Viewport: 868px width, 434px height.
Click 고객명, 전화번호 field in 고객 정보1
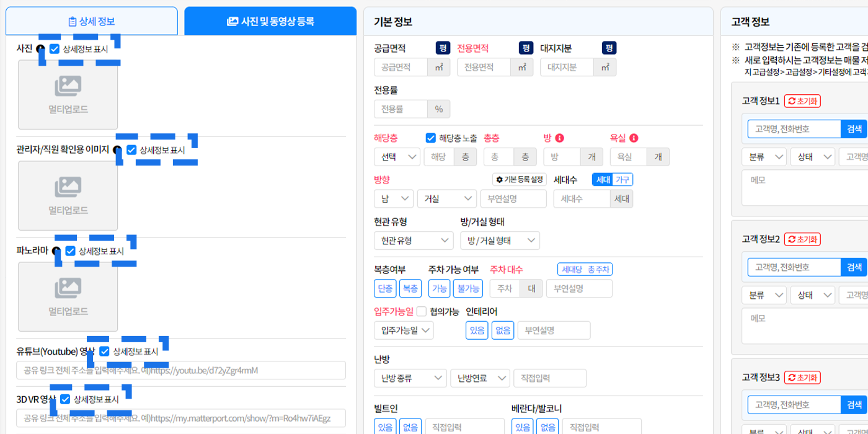click(x=794, y=129)
